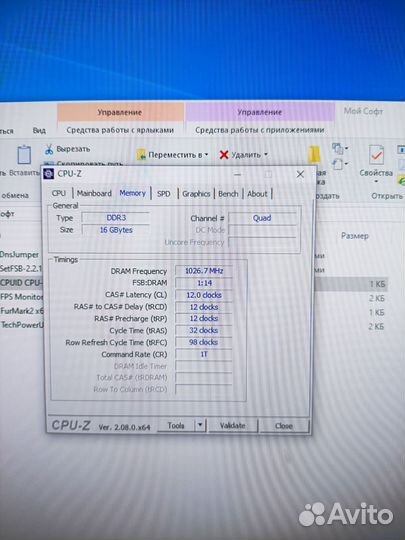Open the Bench tab
This screenshot has height=540, width=405.
tap(228, 194)
